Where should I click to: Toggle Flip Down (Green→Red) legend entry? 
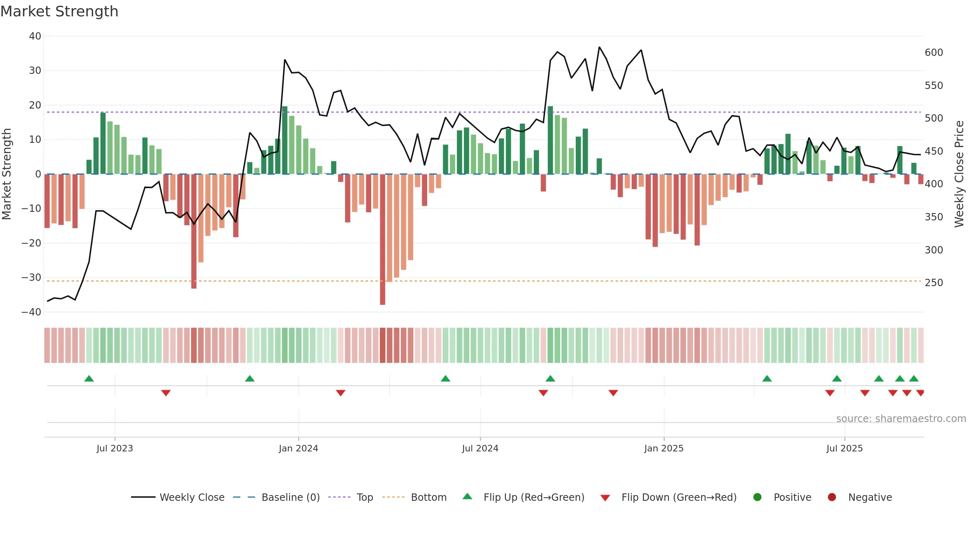pos(668,497)
